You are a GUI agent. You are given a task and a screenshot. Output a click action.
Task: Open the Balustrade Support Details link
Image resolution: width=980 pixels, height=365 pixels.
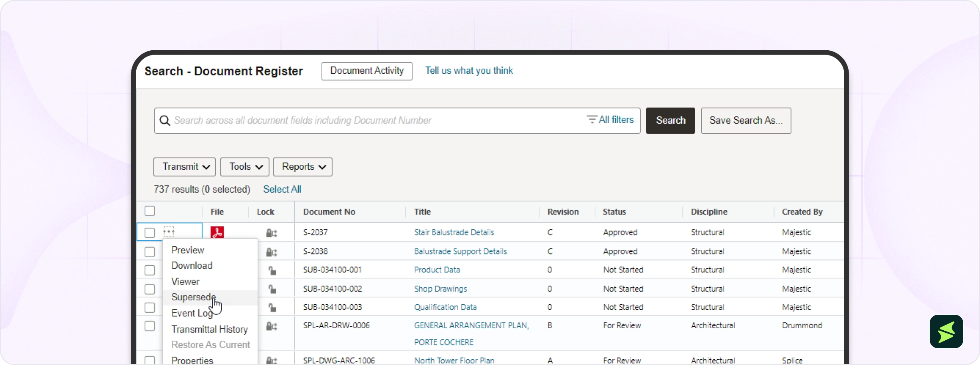pyautogui.click(x=460, y=251)
